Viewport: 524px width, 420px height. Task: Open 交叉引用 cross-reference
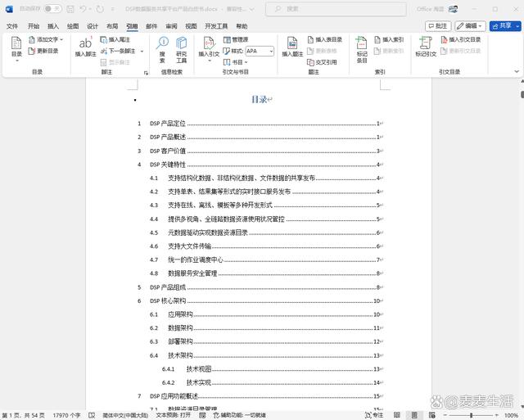coord(322,62)
